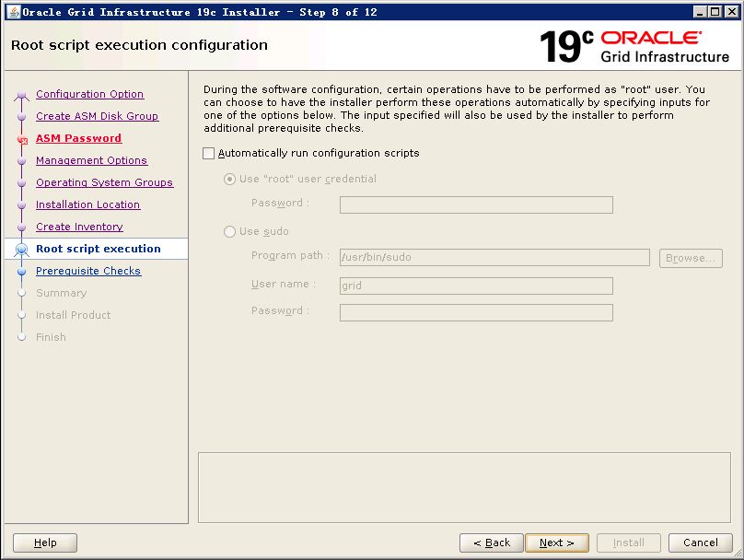Minimize the installer window

699,12
